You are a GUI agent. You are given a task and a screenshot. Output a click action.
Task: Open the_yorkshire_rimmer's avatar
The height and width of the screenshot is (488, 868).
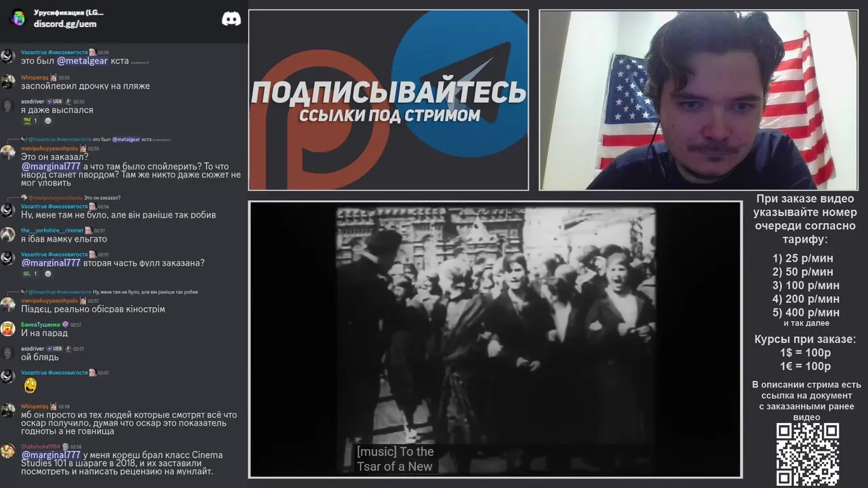point(8,235)
